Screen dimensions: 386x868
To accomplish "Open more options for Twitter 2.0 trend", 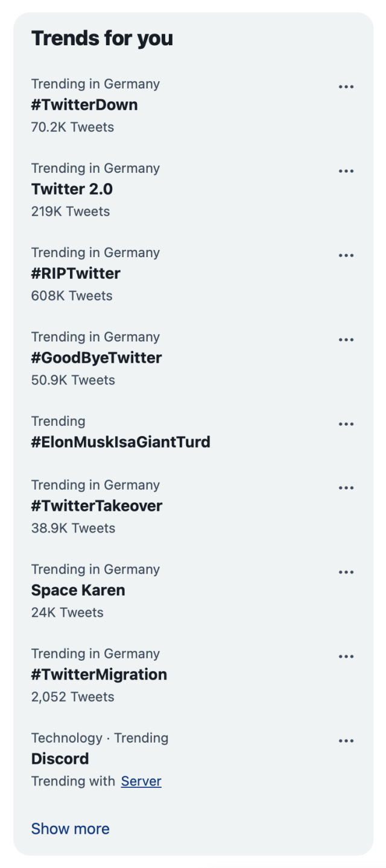I will tap(347, 170).
